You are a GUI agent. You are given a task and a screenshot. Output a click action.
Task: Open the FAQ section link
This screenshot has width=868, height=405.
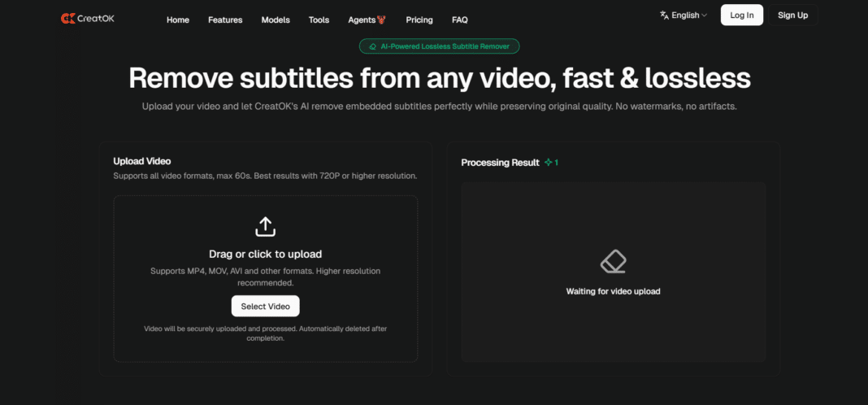(460, 20)
